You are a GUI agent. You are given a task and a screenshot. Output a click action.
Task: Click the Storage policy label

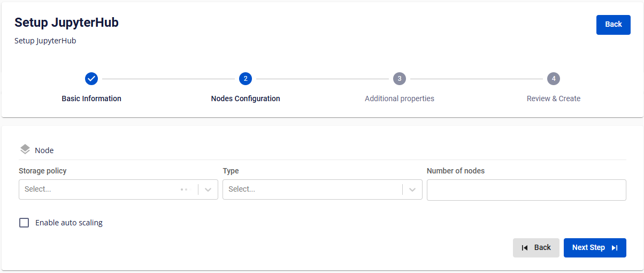[43, 171]
